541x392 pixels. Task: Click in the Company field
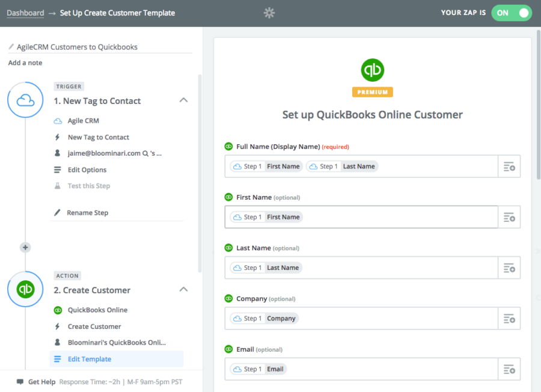361,319
